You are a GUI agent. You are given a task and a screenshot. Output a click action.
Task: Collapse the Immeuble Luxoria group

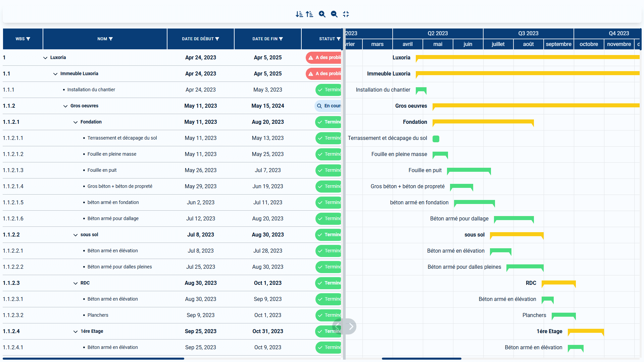tap(55, 74)
